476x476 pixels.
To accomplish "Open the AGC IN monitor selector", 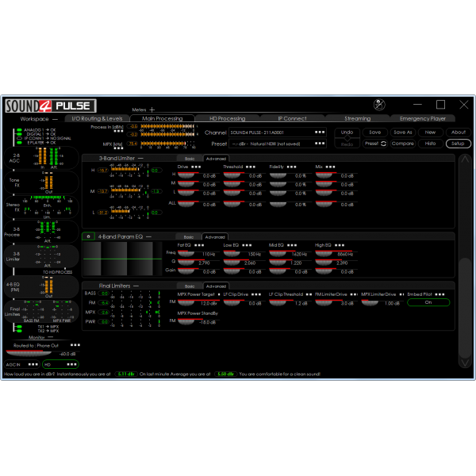I will coord(22,364).
